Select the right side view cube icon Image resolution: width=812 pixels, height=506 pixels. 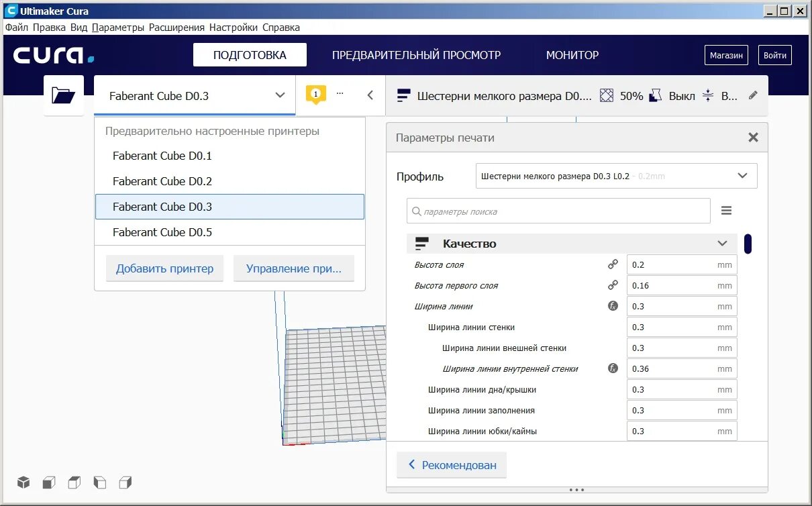125,482
